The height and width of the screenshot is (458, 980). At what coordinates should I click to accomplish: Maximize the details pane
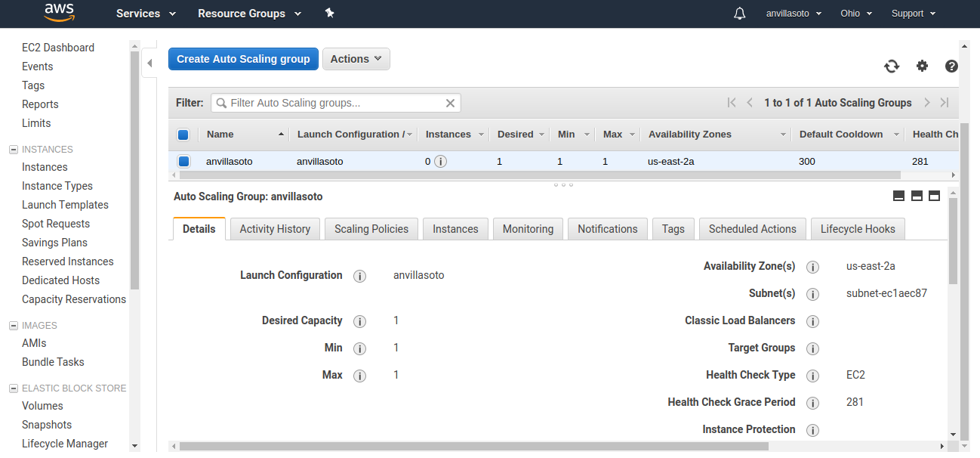point(934,196)
